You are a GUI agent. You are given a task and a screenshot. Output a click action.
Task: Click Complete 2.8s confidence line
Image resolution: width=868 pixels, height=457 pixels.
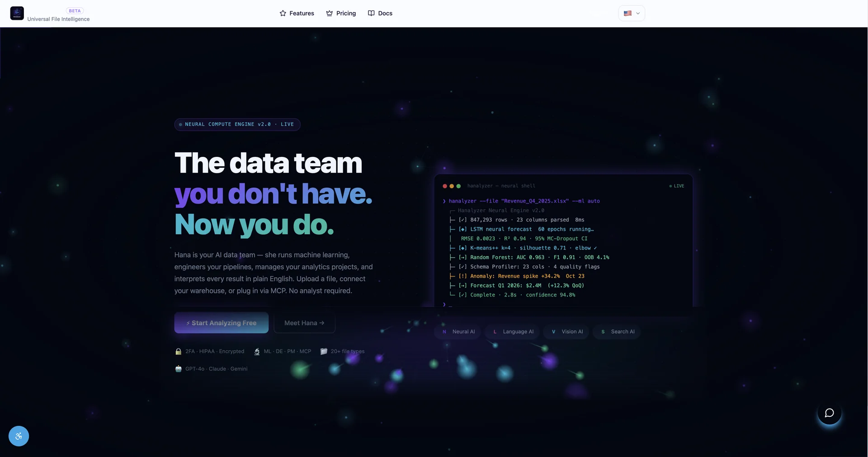(x=513, y=295)
